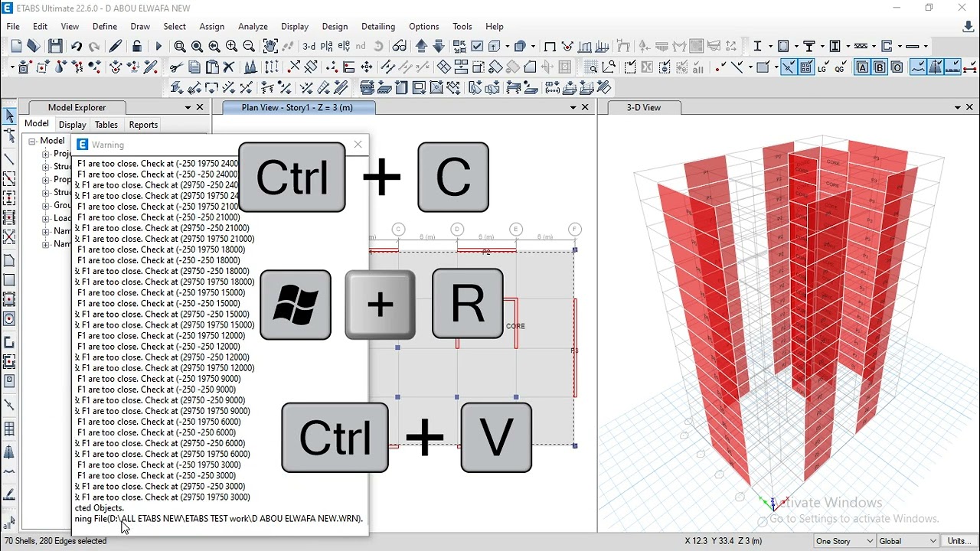The image size is (980, 551).
Task: Zoom out one step
Action: 249,47
